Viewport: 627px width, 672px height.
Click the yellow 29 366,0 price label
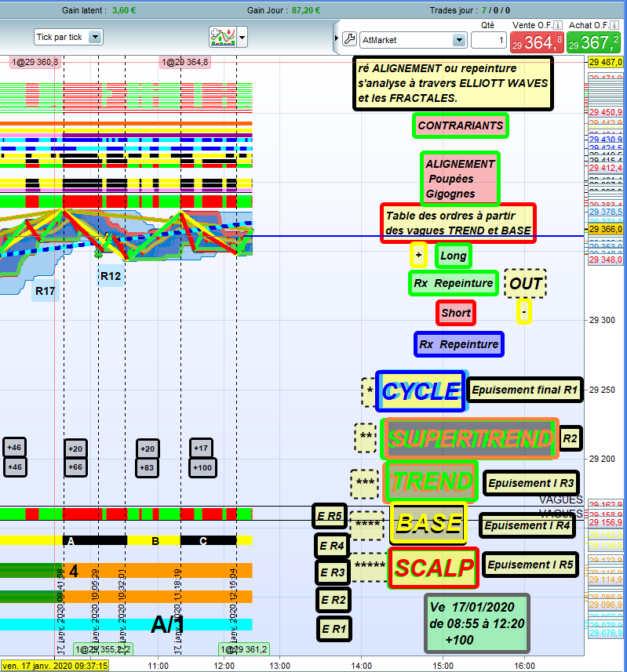click(605, 229)
